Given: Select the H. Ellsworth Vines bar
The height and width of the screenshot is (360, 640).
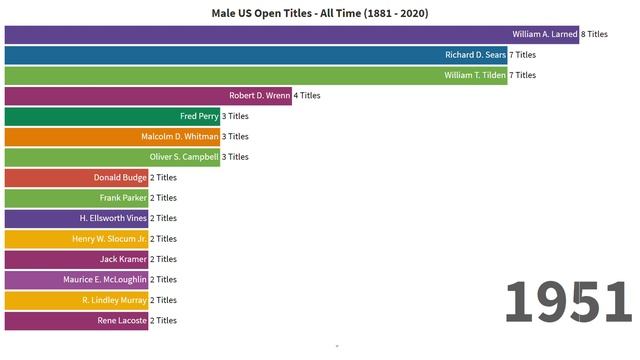Looking at the screenshot, I should point(76,218).
